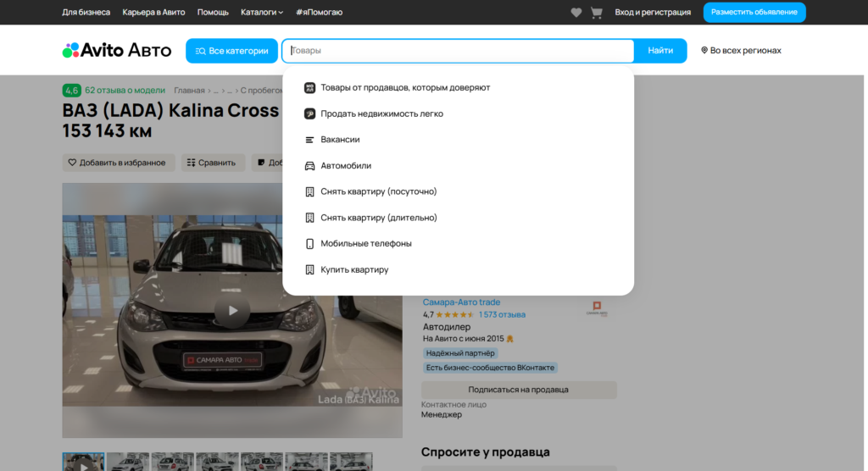This screenshot has height=471, width=868.
Task: Click Есть бизнес-сообщество ВКонтакте badge
Action: point(490,368)
